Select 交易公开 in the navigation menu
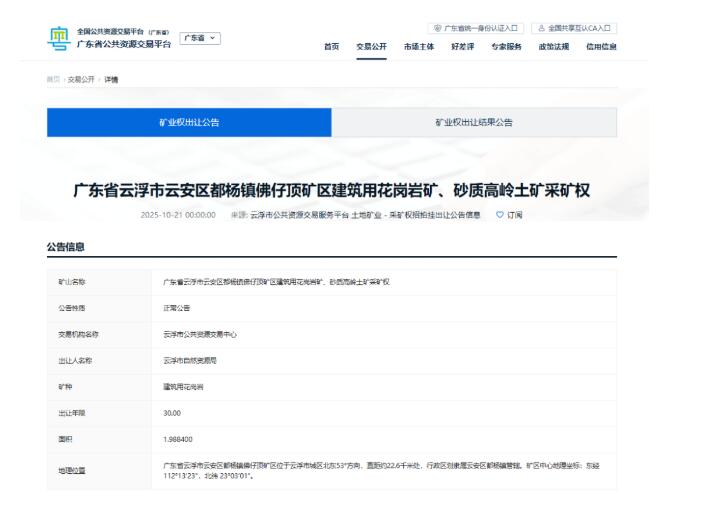The width and height of the screenshot is (702, 510). point(371,47)
